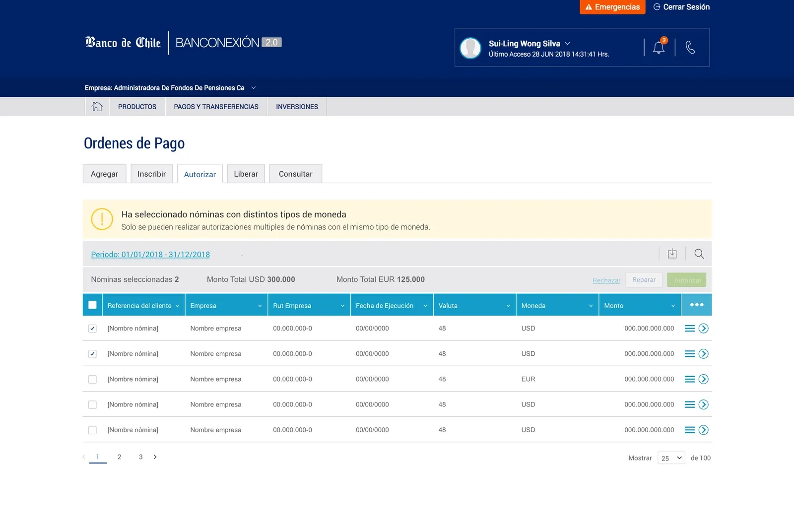Go to next page arrow
Screen dimensions: 794x532
click(x=155, y=457)
